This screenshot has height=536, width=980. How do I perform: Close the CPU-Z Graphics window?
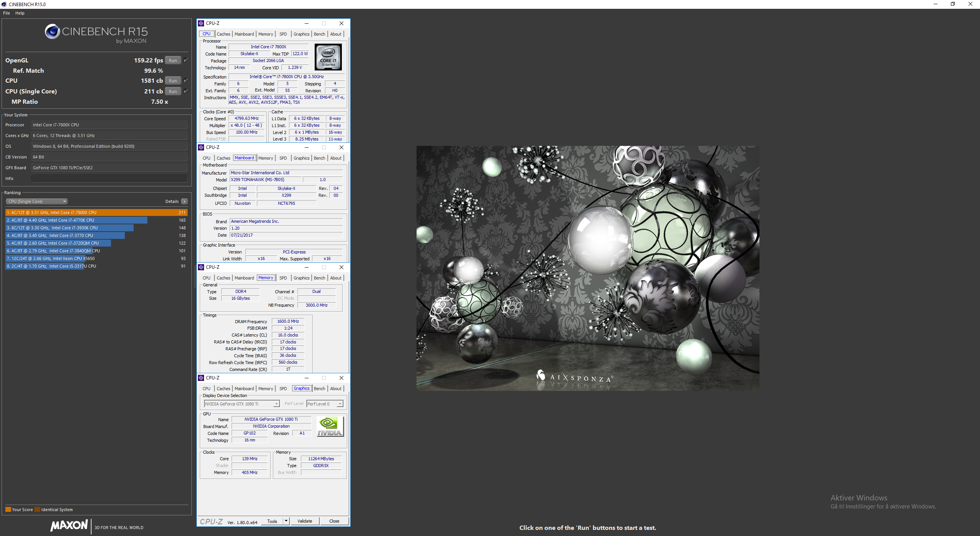click(341, 378)
